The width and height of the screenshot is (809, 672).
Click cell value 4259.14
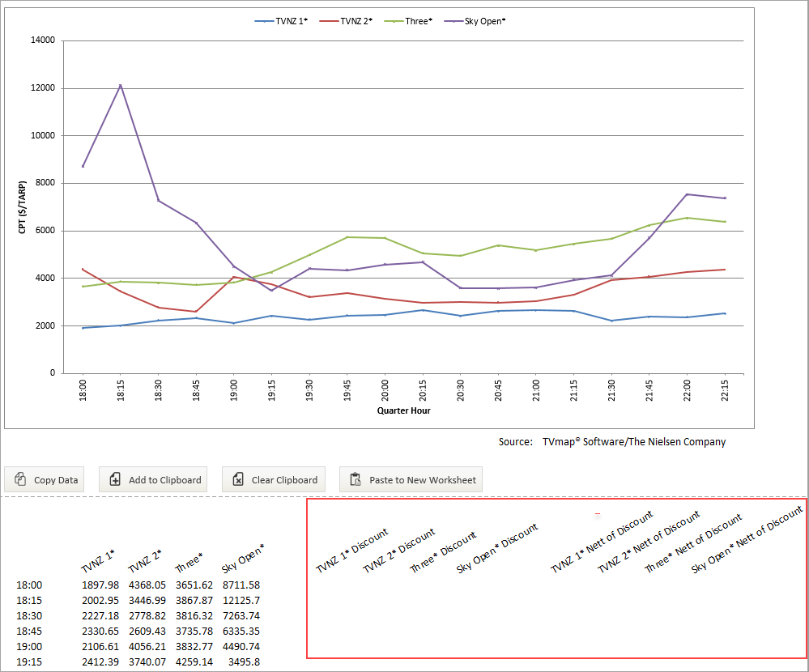(194, 662)
